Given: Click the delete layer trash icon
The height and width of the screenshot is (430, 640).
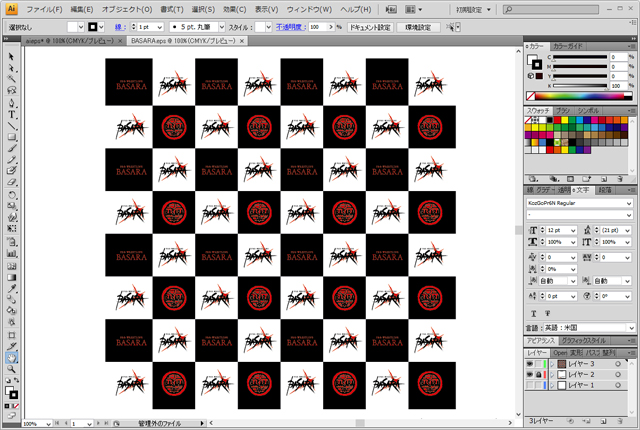Looking at the screenshot, I should [620, 421].
